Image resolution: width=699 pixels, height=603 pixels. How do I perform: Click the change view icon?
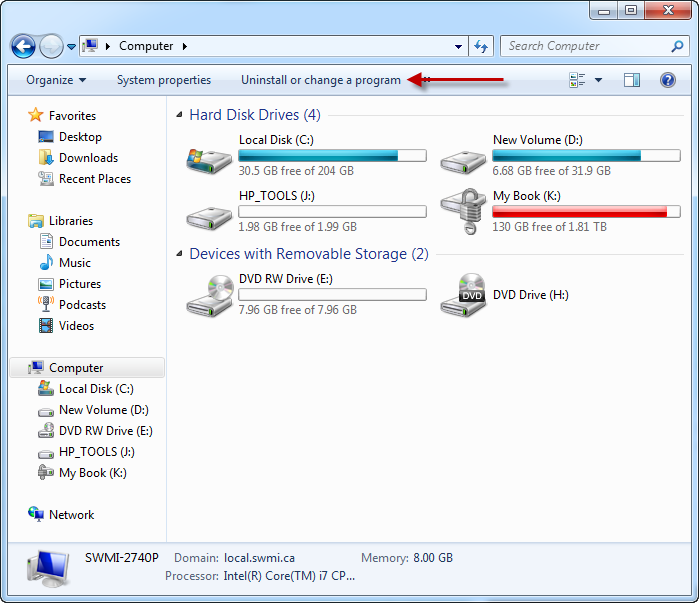[x=577, y=80]
